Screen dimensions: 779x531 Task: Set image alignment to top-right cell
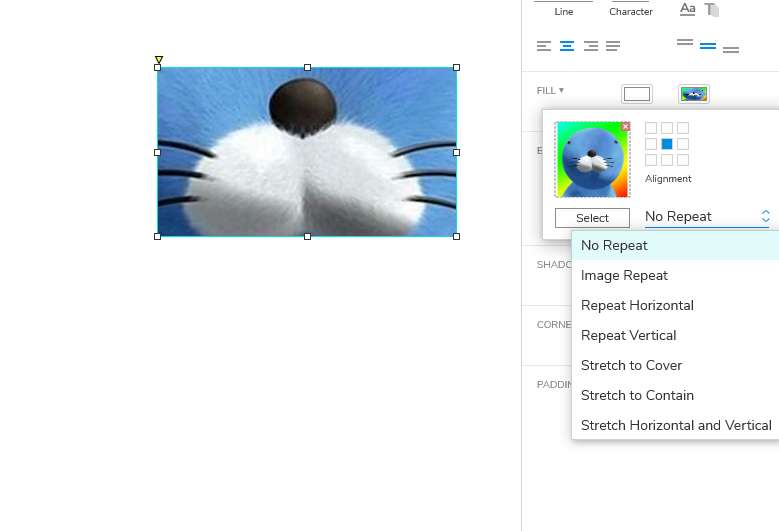click(683, 128)
